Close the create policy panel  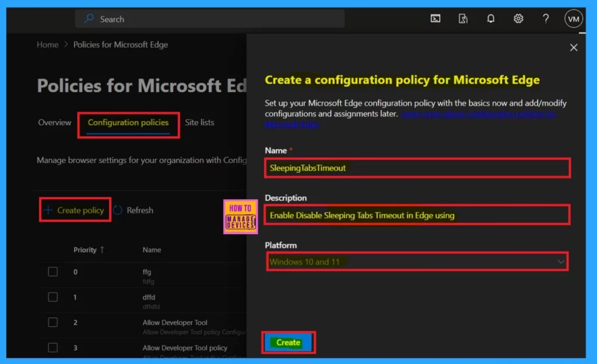coord(574,48)
